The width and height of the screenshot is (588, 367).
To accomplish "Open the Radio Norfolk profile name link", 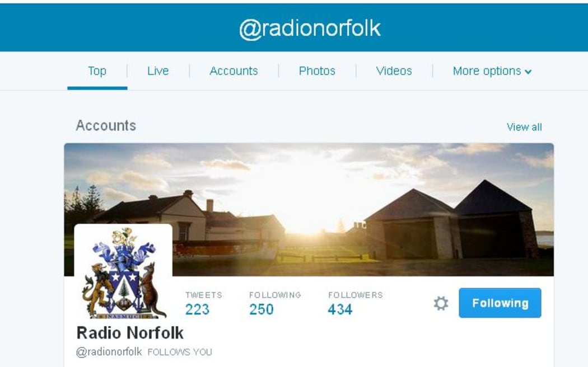I will point(130,332).
